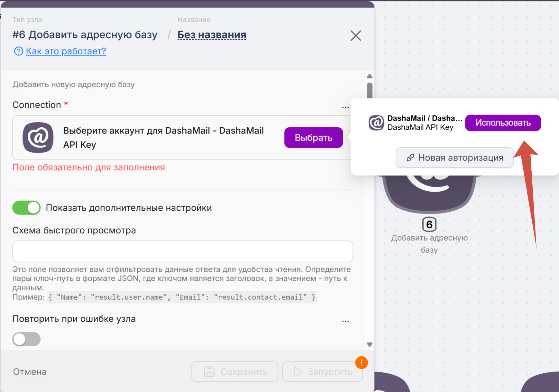Open three-dots menu for Повторить при ошибке узла
The width and height of the screenshot is (559, 392).
point(345,321)
